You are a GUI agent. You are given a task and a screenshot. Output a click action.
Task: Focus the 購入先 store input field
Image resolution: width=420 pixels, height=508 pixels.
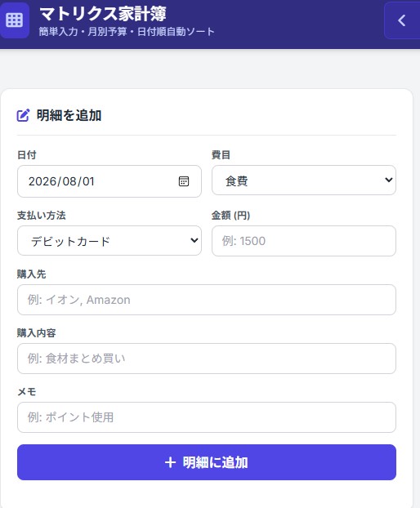coord(207,300)
